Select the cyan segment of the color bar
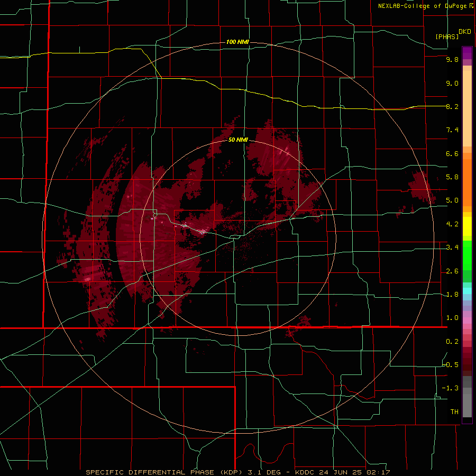 coord(467,291)
